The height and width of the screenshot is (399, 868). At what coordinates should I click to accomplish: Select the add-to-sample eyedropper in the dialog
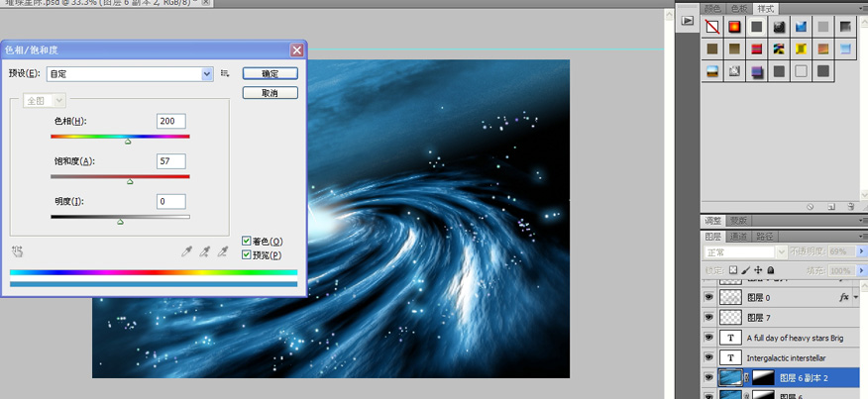[x=204, y=251]
